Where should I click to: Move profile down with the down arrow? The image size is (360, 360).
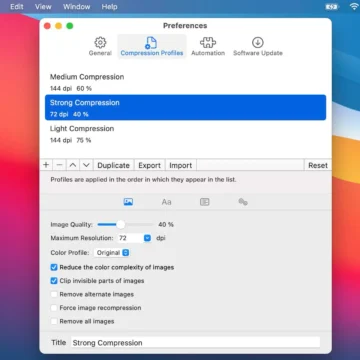(86, 165)
